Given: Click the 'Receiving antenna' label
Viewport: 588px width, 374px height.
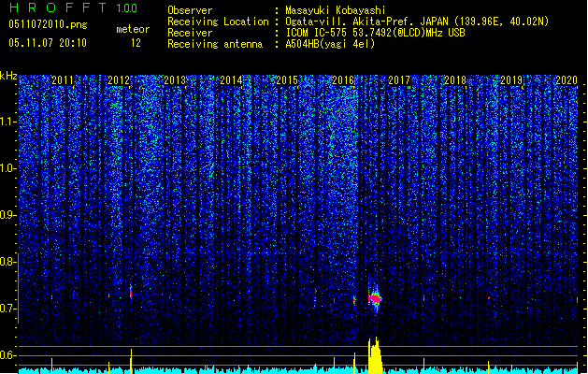Looking at the screenshot, I should (x=215, y=44).
